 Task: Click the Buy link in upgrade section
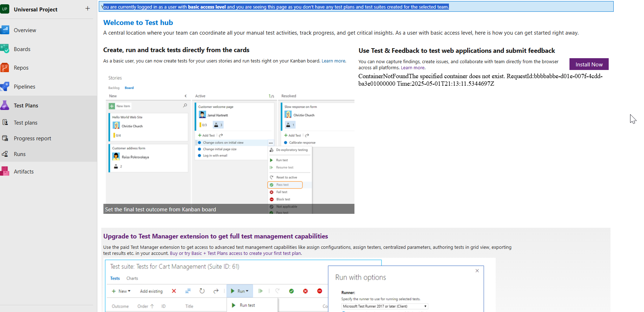[x=174, y=253]
